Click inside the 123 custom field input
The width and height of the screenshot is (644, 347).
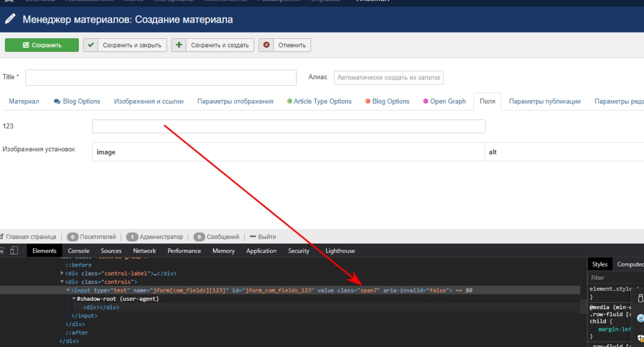289,126
